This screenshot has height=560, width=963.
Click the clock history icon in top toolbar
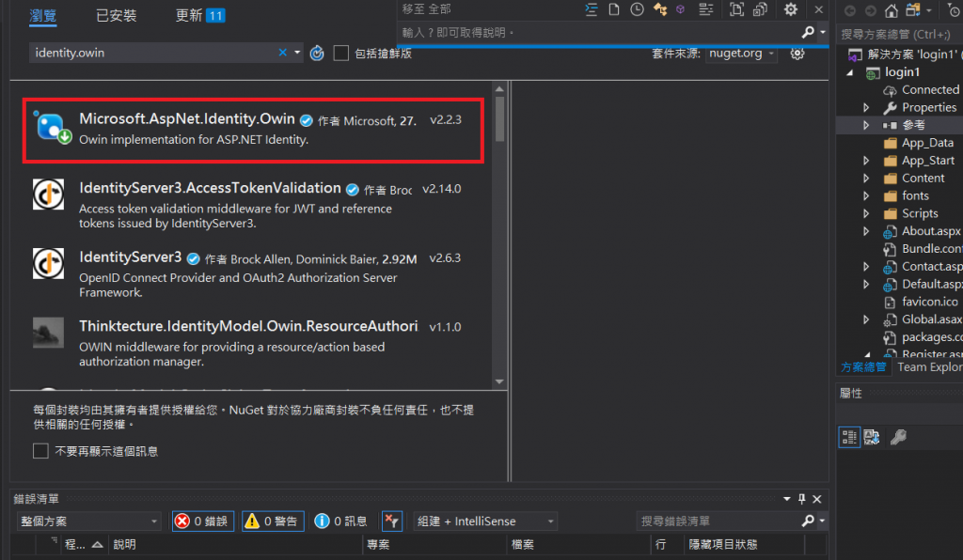[637, 9]
